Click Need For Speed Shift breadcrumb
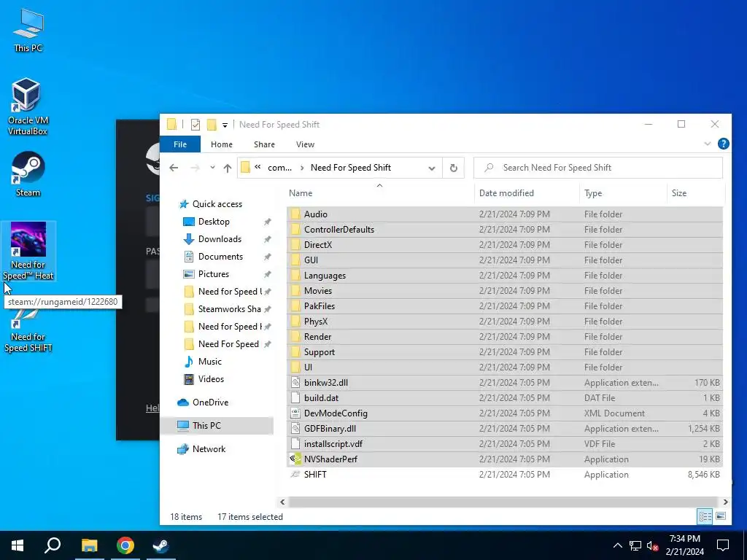This screenshot has height=560, width=747. click(351, 168)
